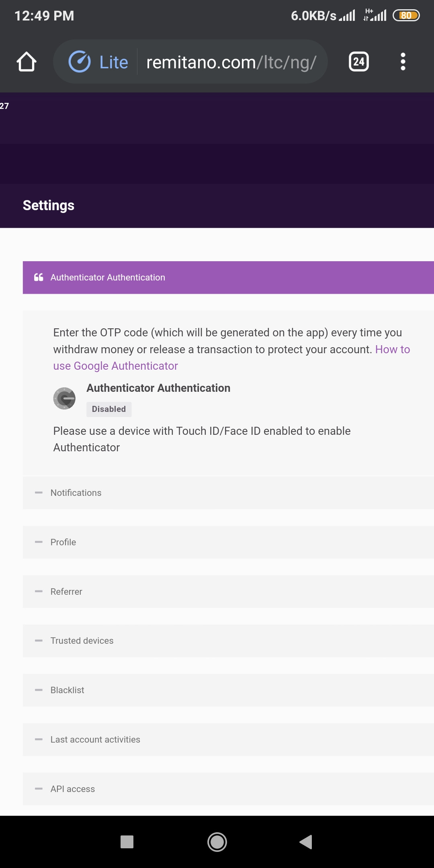
Task: Expand the Referrer section
Action: pyautogui.click(x=228, y=592)
